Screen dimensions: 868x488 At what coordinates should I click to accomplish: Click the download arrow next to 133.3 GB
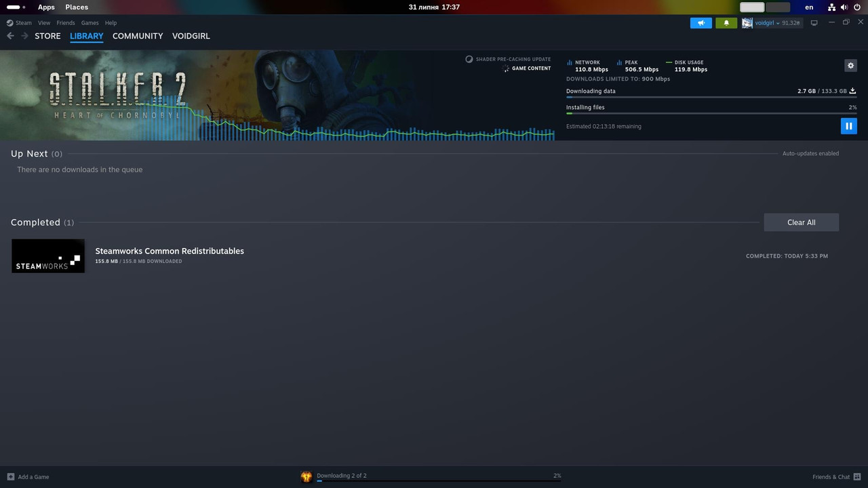tap(853, 91)
